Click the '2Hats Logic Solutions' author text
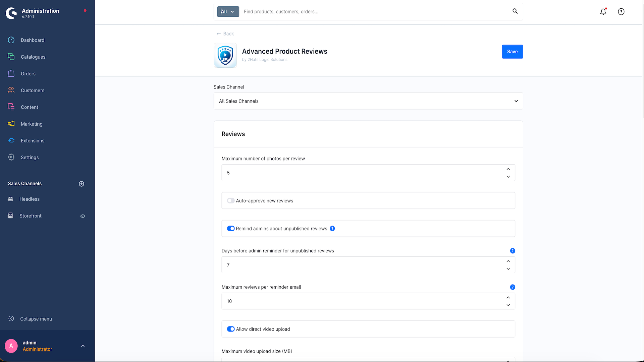Screen dimensions: 644x362 pos(267,60)
